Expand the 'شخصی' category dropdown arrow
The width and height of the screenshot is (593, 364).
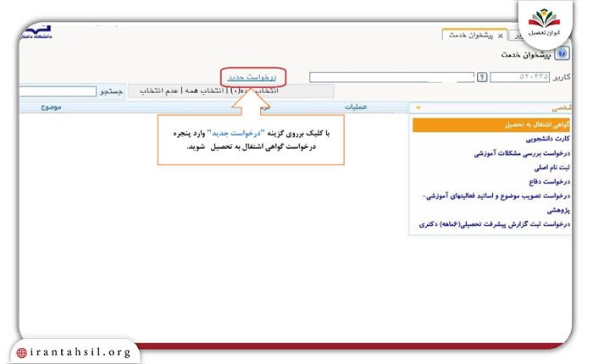(x=418, y=108)
